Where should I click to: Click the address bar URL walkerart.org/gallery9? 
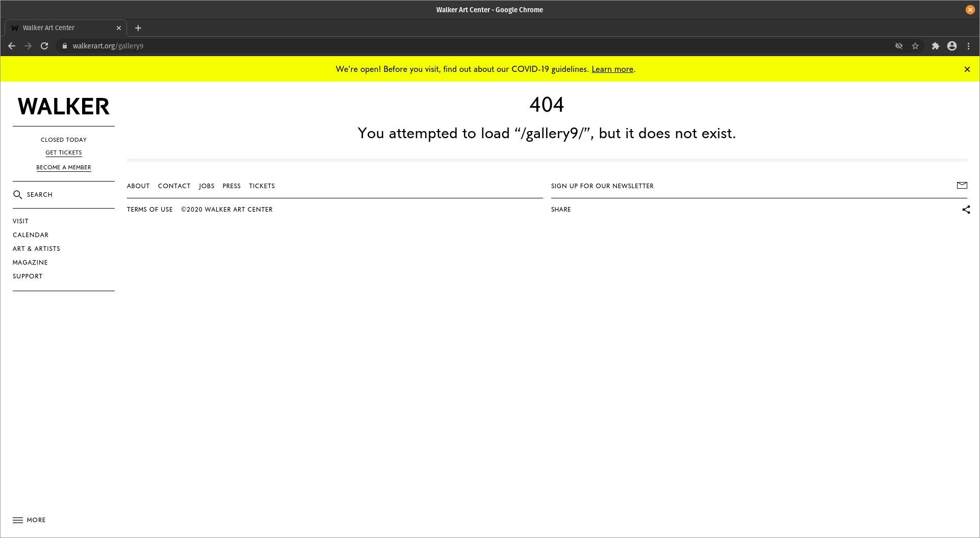[x=108, y=46]
